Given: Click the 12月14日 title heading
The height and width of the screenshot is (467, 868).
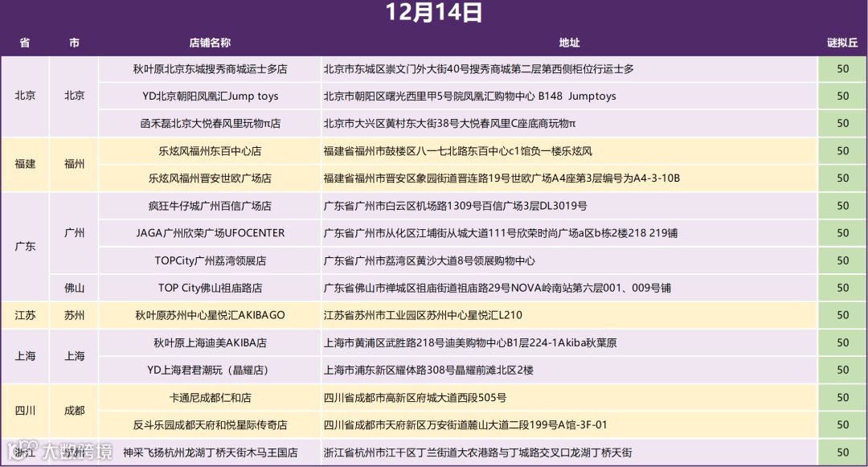Looking at the screenshot, I should tap(433, 13).
